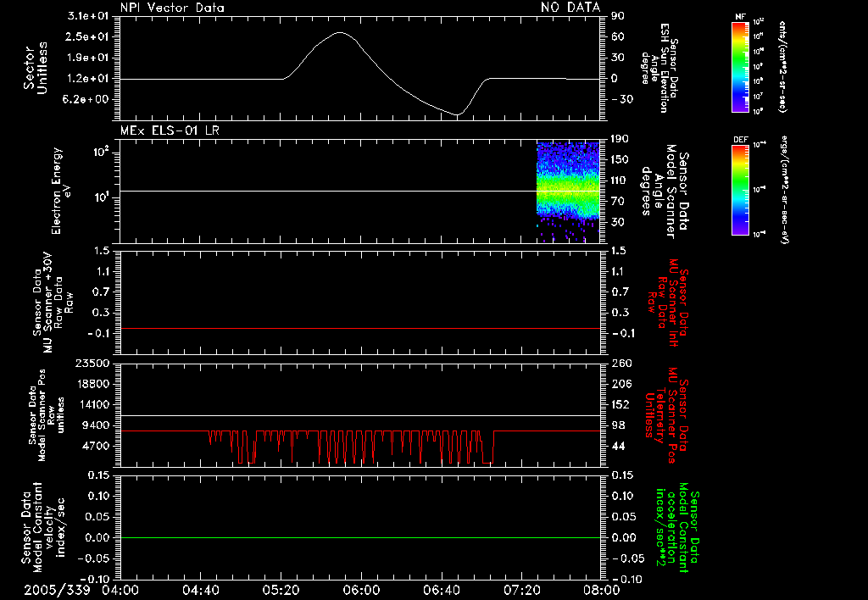Click the ESH Sun Elevation Angle axis title
Viewport: 868px width, 600px height.
pos(659,68)
